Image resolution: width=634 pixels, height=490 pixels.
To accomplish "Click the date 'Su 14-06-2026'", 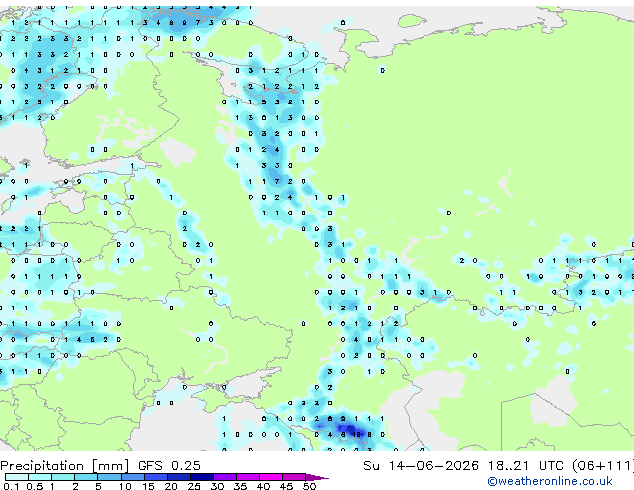I will coord(421,466).
